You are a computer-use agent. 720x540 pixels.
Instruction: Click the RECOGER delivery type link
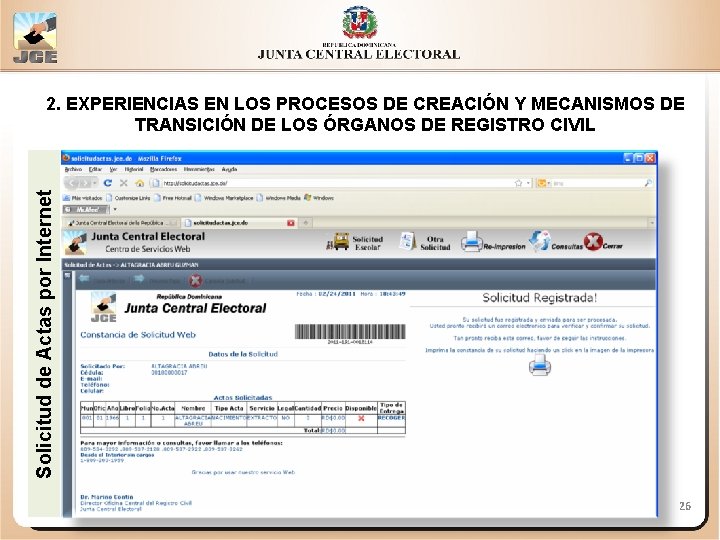click(x=391, y=418)
